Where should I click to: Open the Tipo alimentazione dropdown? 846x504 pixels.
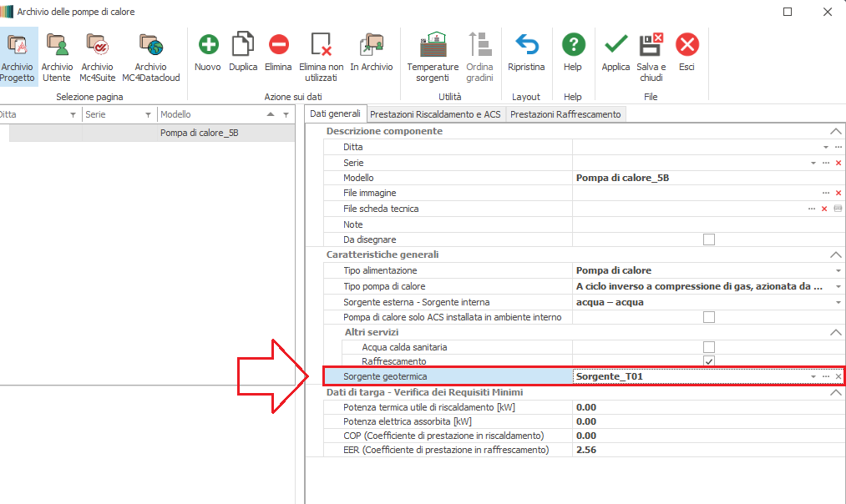click(x=838, y=270)
